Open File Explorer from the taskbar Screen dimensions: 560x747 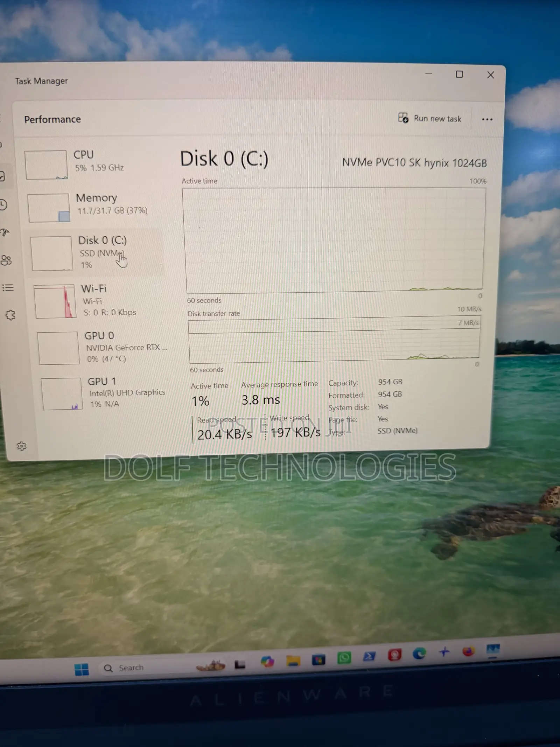point(293,661)
